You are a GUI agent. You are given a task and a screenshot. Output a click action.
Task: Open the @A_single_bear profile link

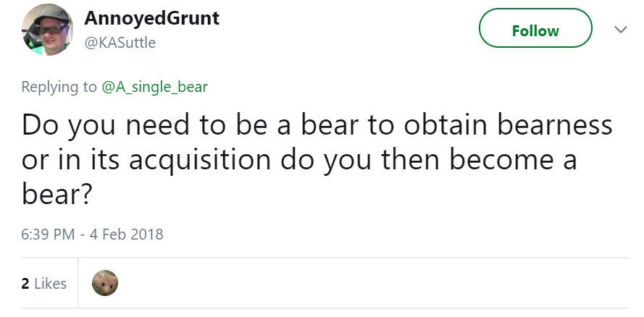click(x=154, y=87)
